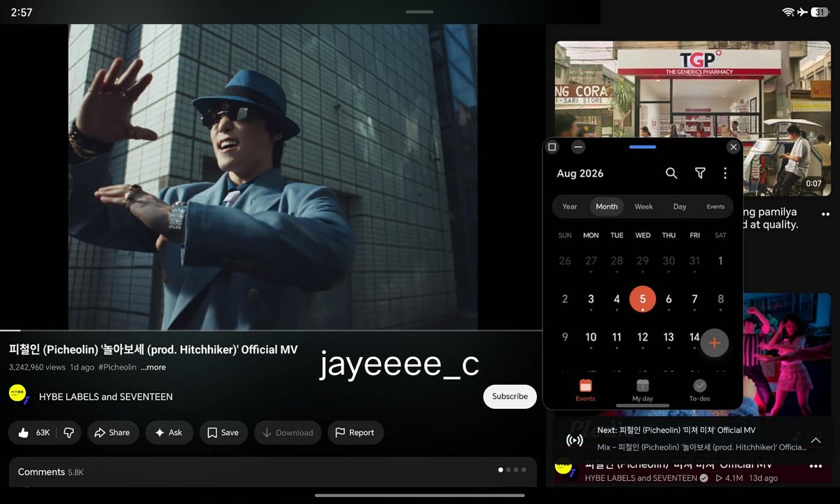
Task: Switch calendar to Year view
Action: (x=570, y=206)
